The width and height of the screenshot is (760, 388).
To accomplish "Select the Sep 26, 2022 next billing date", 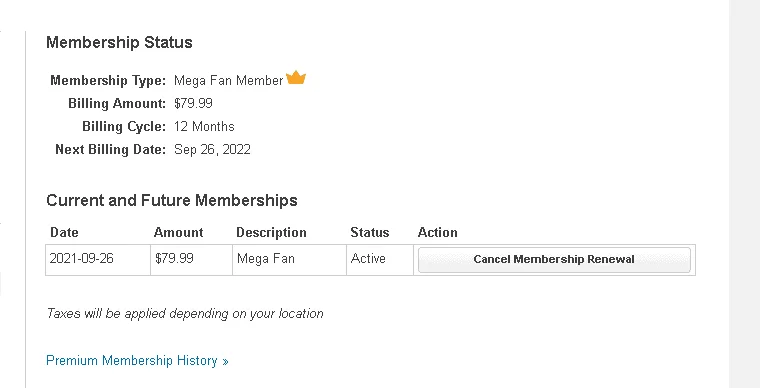I will point(212,149).
